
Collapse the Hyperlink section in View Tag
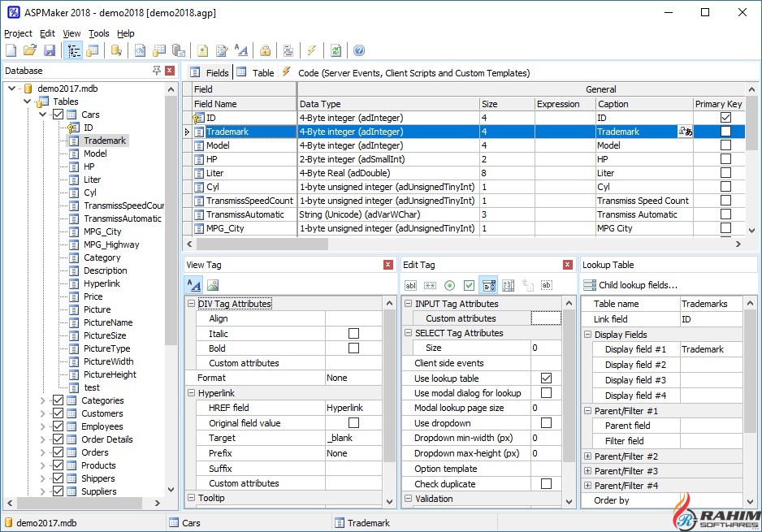coord(191,392)
